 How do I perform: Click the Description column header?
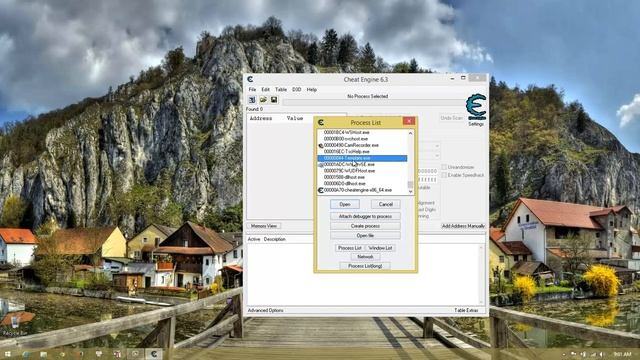(x=275, y=239)
